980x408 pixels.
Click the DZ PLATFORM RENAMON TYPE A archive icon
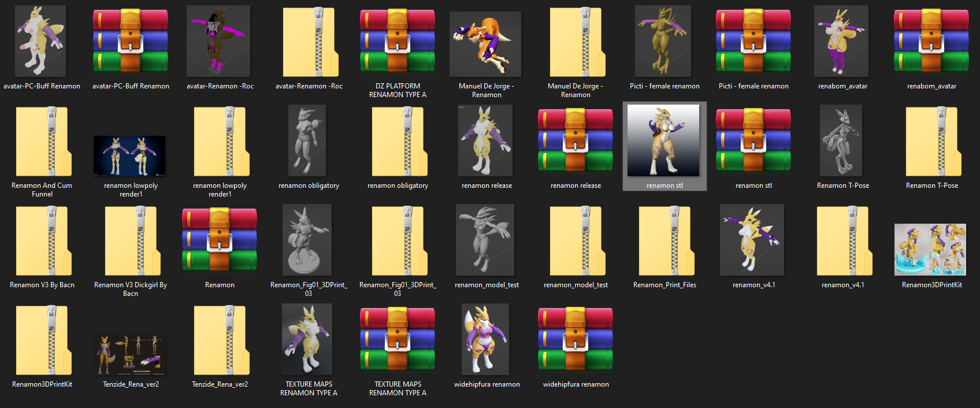click(398, 42)
